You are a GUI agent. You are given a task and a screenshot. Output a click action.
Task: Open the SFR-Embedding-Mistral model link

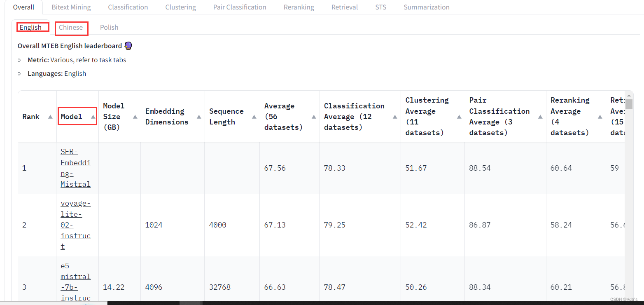(75, 168)
